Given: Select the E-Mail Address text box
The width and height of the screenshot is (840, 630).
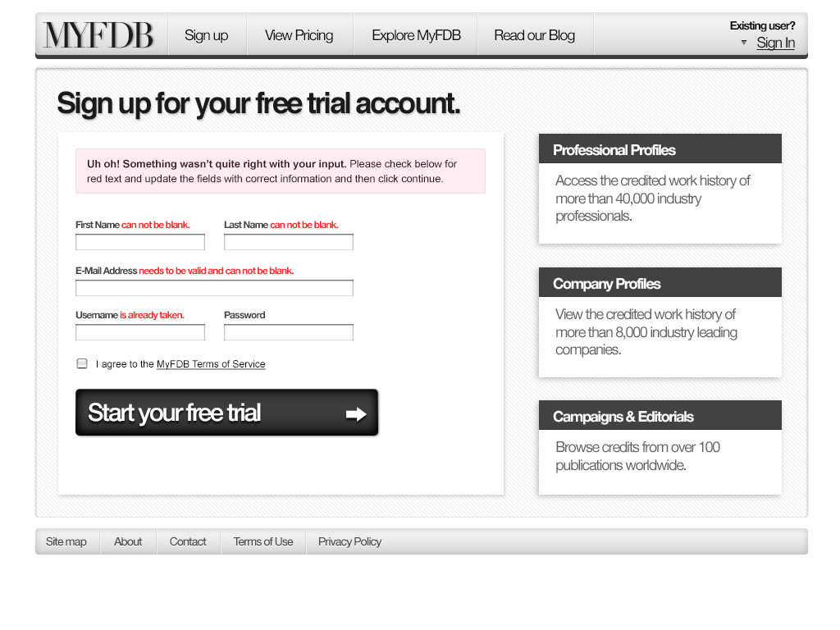Looking at the screenshot, I should pyautogui.click(x=214, y=288).
